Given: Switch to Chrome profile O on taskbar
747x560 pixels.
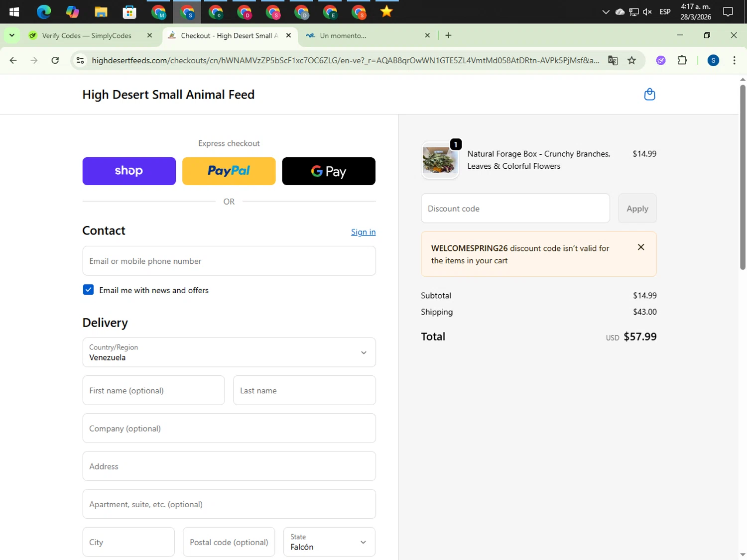Looking at the screenshot, I should coord(216,12).
